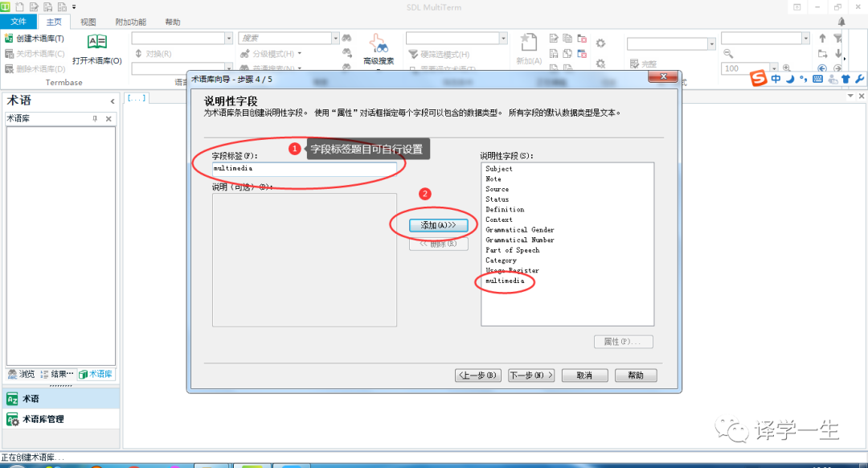Image resolution: width=868 pixels, height=468 pixels.
Task: Click the 删除(R) button in wizard
Action: point(439,244)
